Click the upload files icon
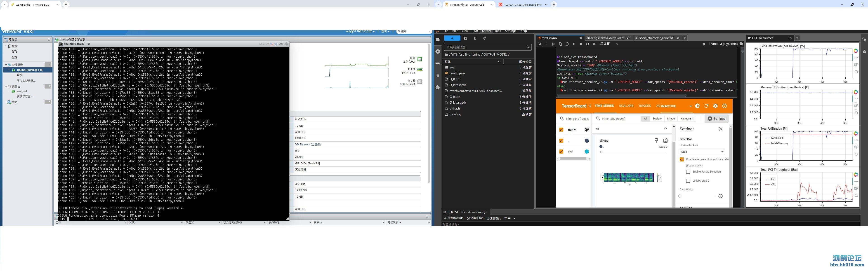Viewport: 868px width, 271px height. 475,38
